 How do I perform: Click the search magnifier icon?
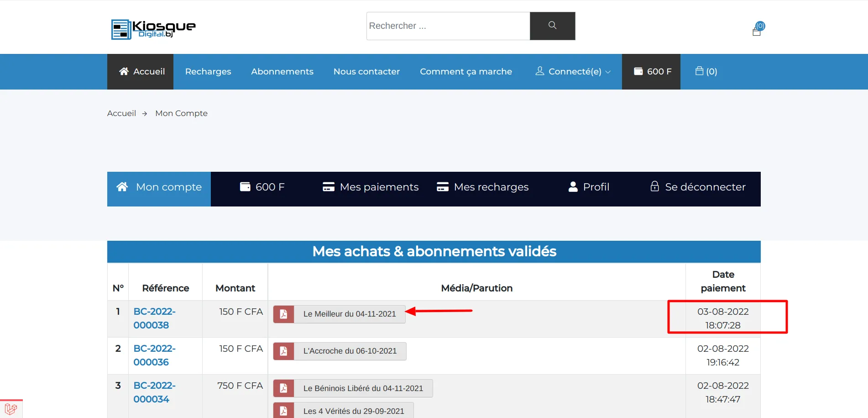pos(552,26)
